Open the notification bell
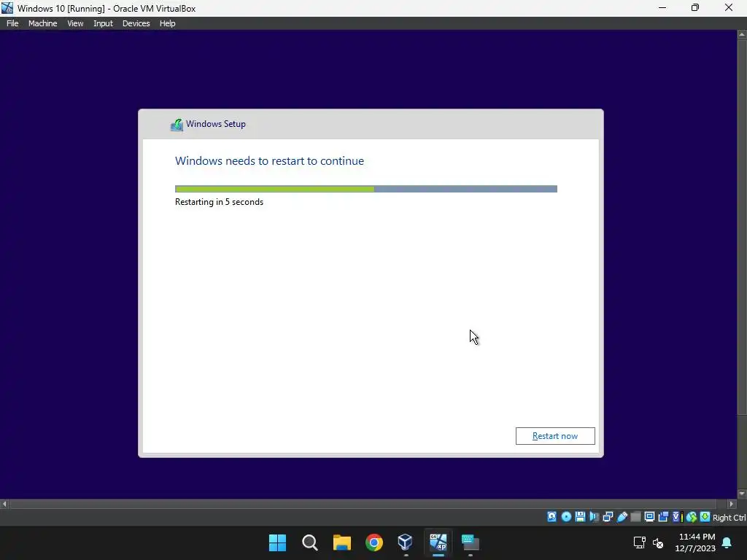Viewport: 747px width, 560px height. 727,542
